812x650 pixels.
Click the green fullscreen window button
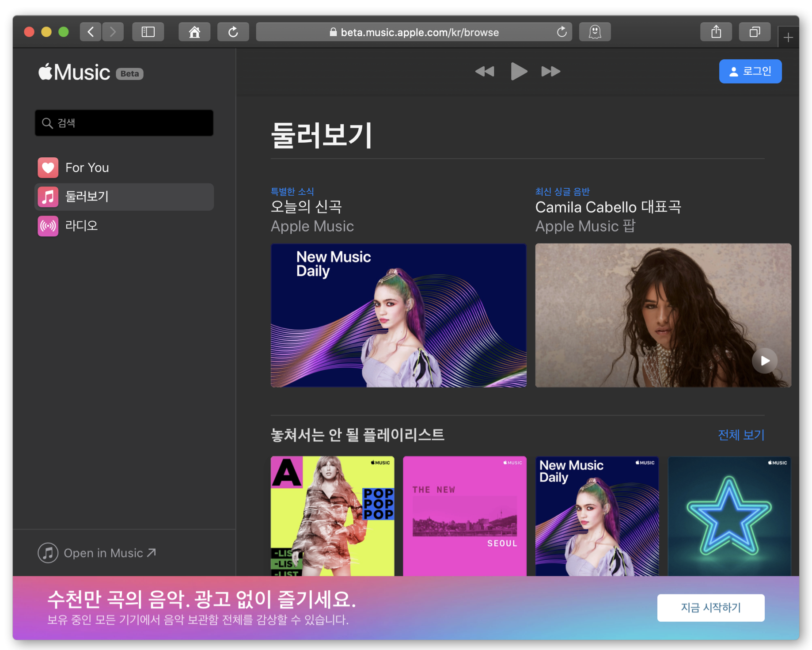[x=64, y=32]
